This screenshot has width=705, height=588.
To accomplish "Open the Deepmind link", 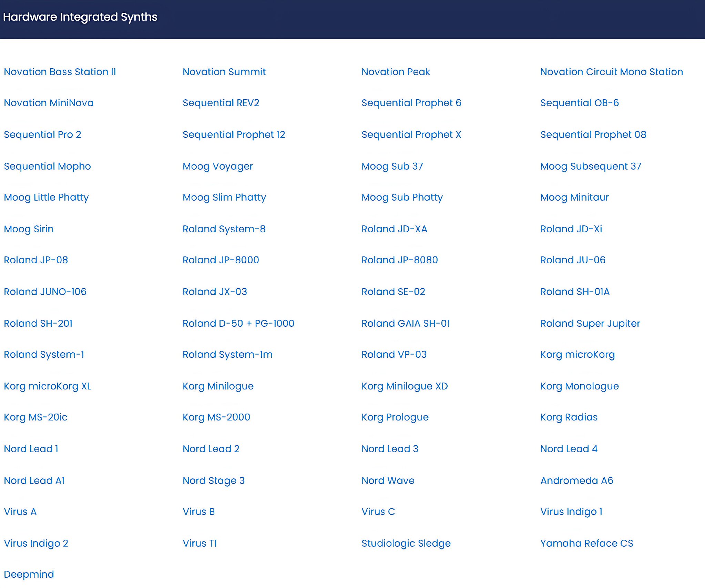I will [x=29, y=574].
